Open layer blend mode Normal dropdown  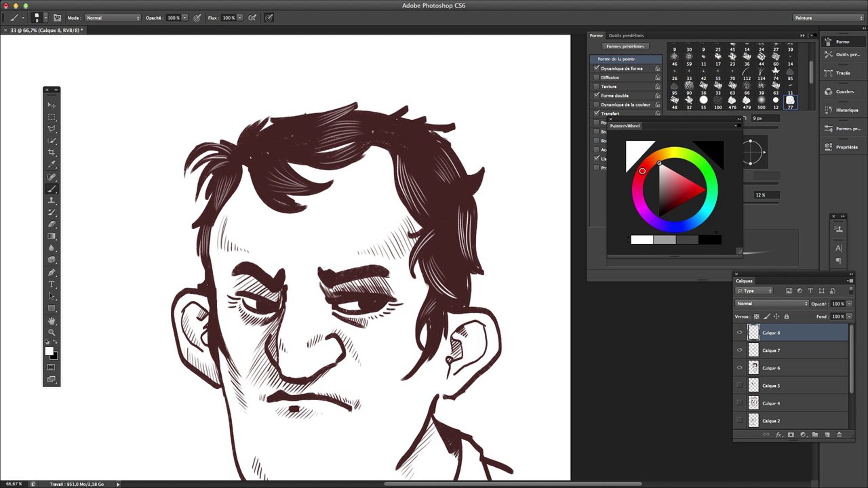tap(771, 304)
